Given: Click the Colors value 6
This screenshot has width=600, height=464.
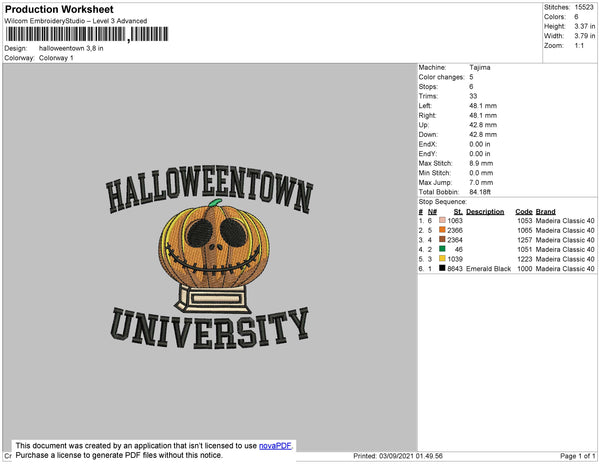Looking at the screenshot, I should click(x=576, y=17).
